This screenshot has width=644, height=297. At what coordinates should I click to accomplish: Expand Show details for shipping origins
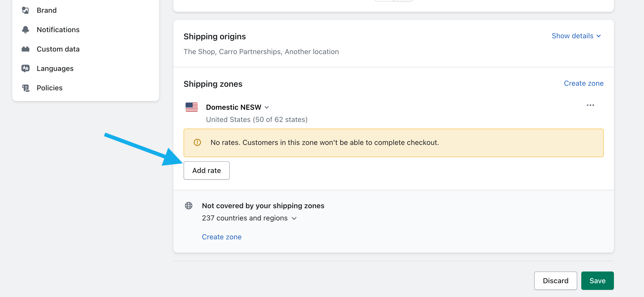pyautogui.click(x=576, y=36)
